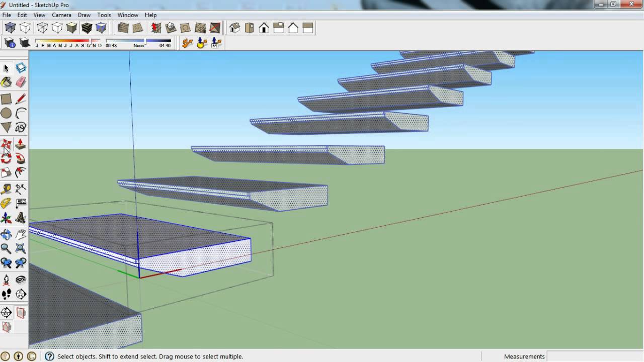Toggle shadows on or off

point(24,43)
